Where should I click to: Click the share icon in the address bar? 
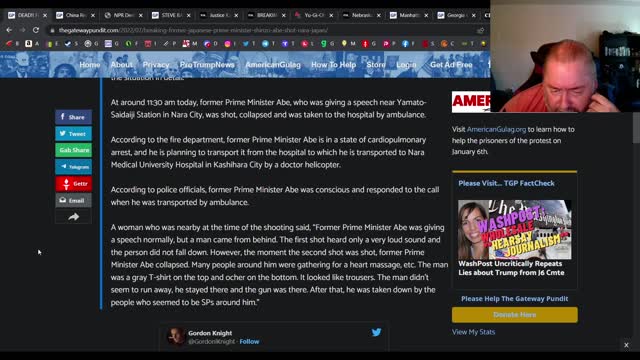(480, 30)
